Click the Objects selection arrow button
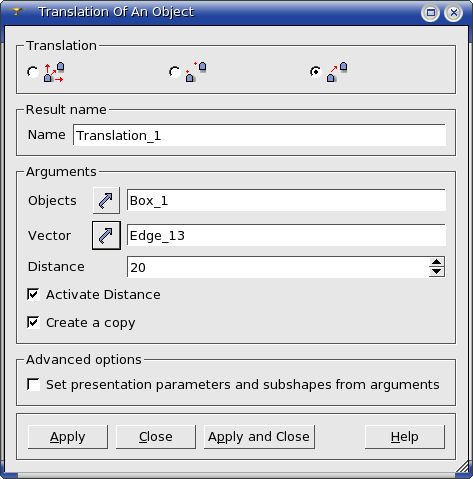The image size is (473, 479). (x=106, y=201)
